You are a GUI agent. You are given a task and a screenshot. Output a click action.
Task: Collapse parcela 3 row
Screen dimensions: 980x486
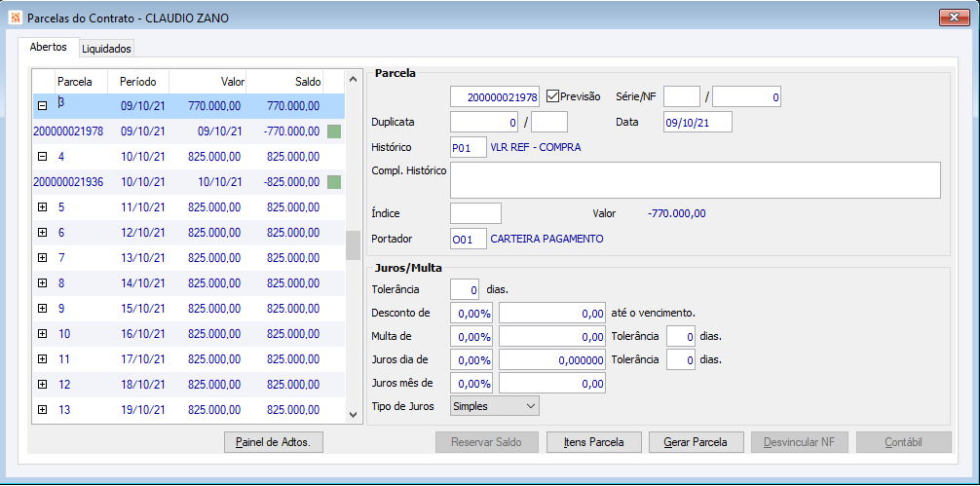43,105
